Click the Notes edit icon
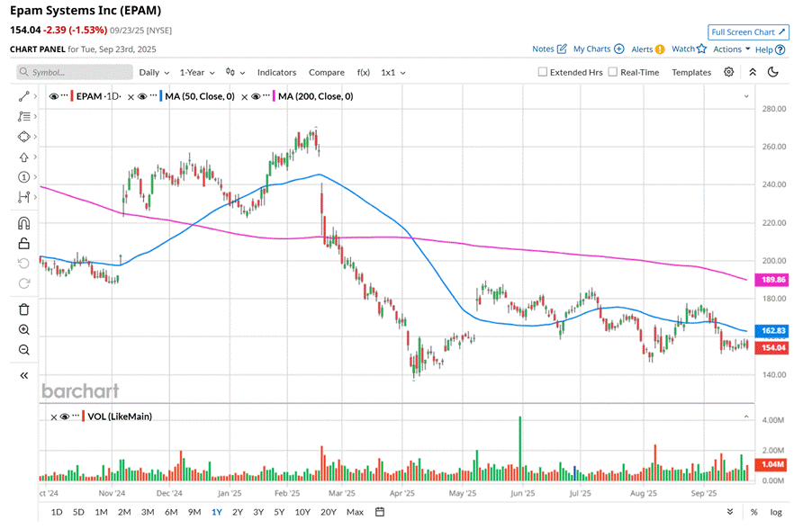812x529 pixels. (562, 49)
